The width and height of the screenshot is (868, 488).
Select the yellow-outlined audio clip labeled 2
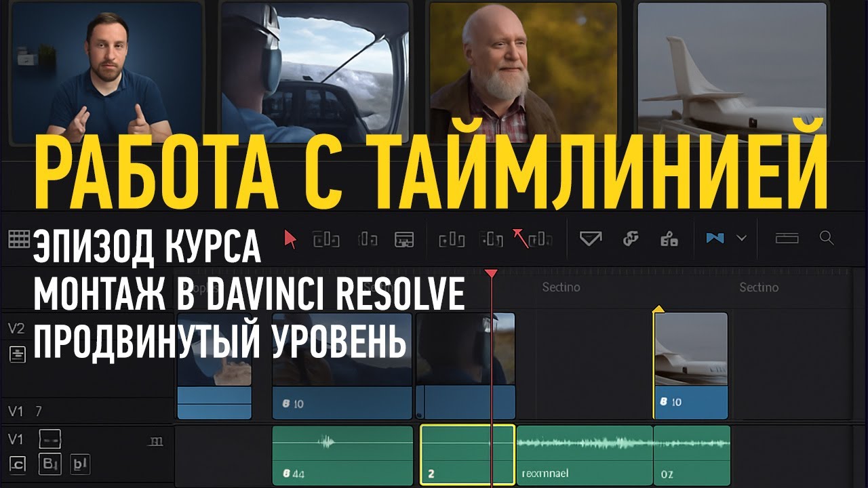coord(467,455)
